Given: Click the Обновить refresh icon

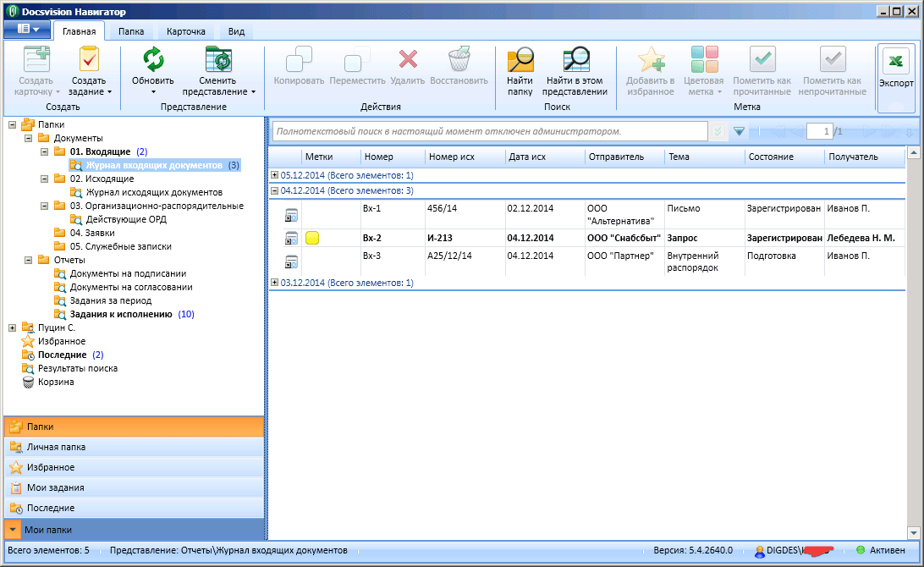Looking at the screenshot, I should [x=153, y=59].
